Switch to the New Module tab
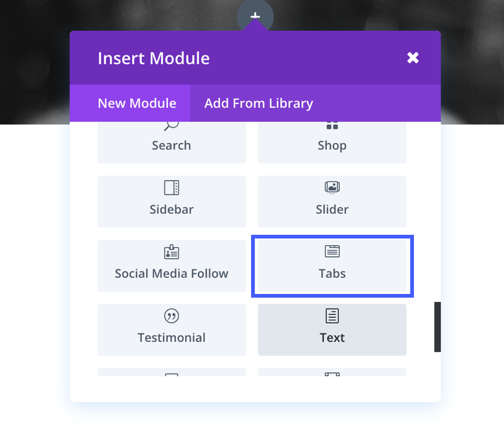Viewport: 504px width, 432px height. 137,104
